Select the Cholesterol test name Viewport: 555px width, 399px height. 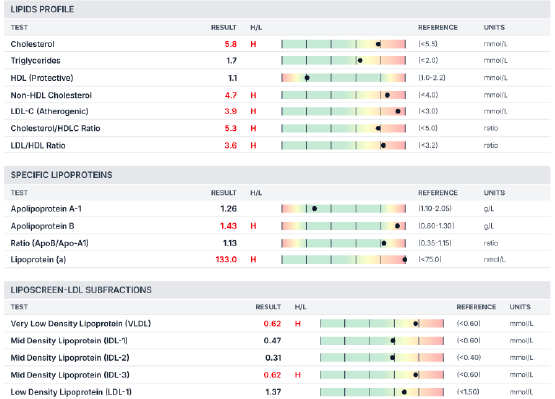tap(33, 44)
